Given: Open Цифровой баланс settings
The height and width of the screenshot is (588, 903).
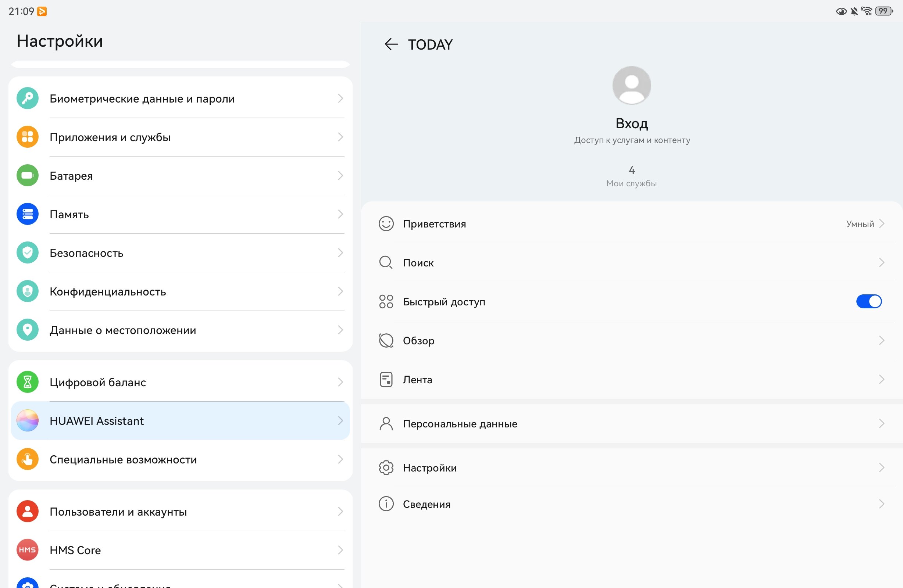Looking at the screenshot, I should [180, 382].
